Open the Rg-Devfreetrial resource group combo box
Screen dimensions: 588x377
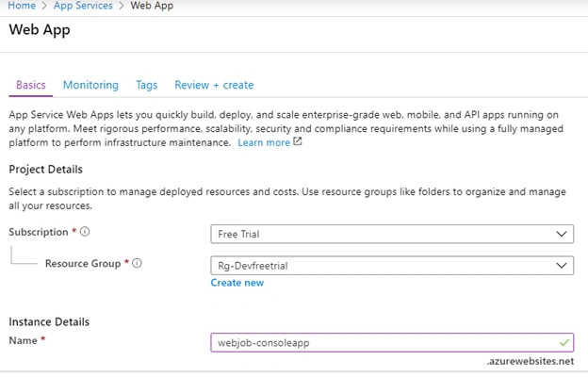[392, 266]
